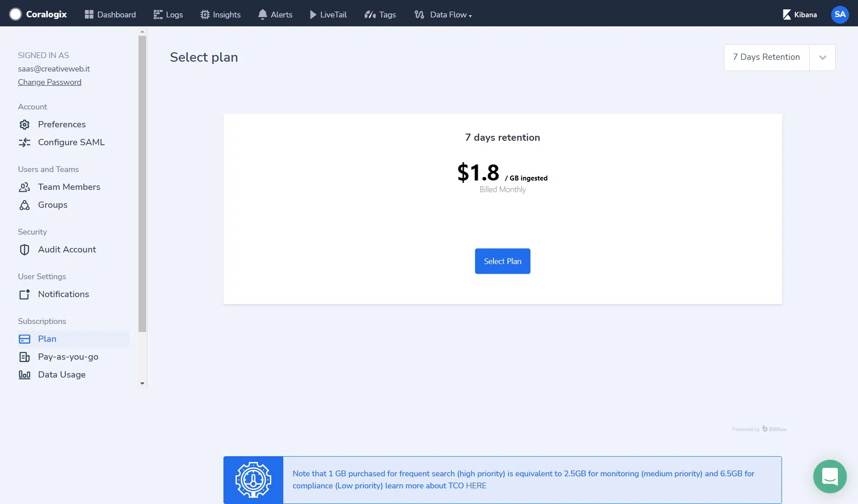Open the Alerts menu item
Image resolution: width=858 pixels, height=504 pixels.
[x=275, y=15]
